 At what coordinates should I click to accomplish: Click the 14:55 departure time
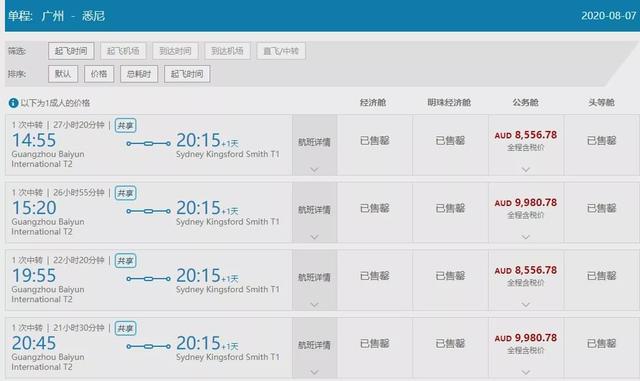pos(34,140)
